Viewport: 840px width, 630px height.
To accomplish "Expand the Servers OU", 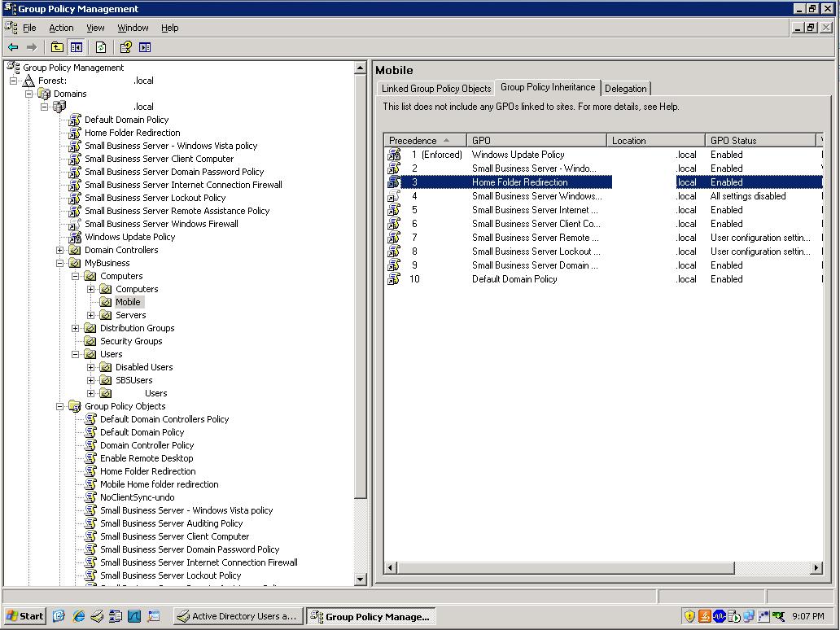I will [91, 315].
